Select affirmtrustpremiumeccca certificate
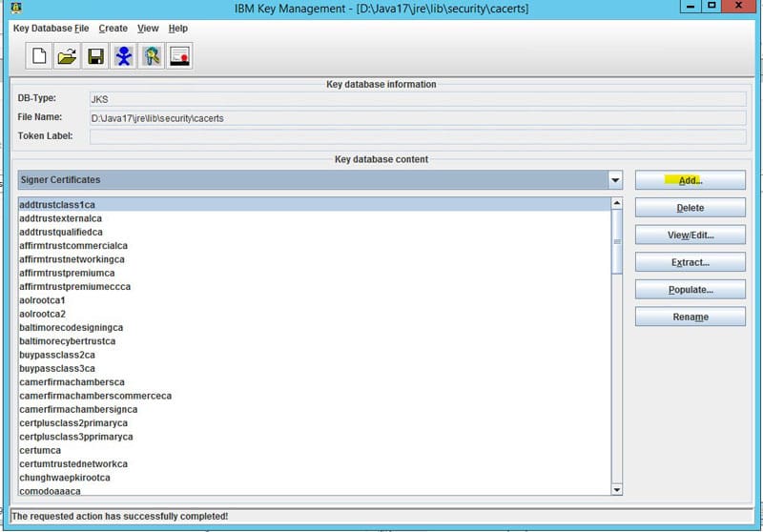 click(315, 286)
